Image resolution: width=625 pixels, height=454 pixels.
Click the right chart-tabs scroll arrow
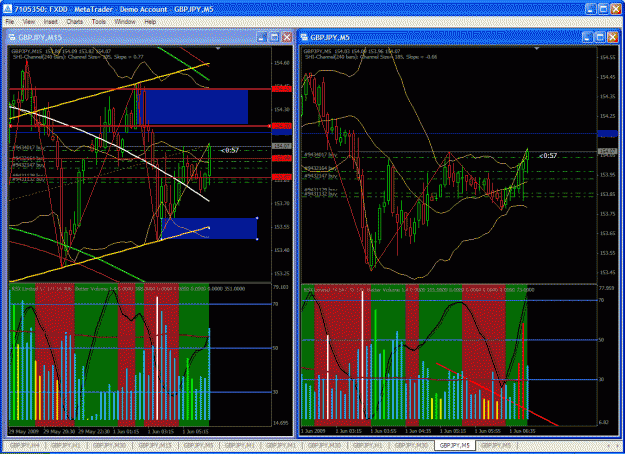(617, 445)
